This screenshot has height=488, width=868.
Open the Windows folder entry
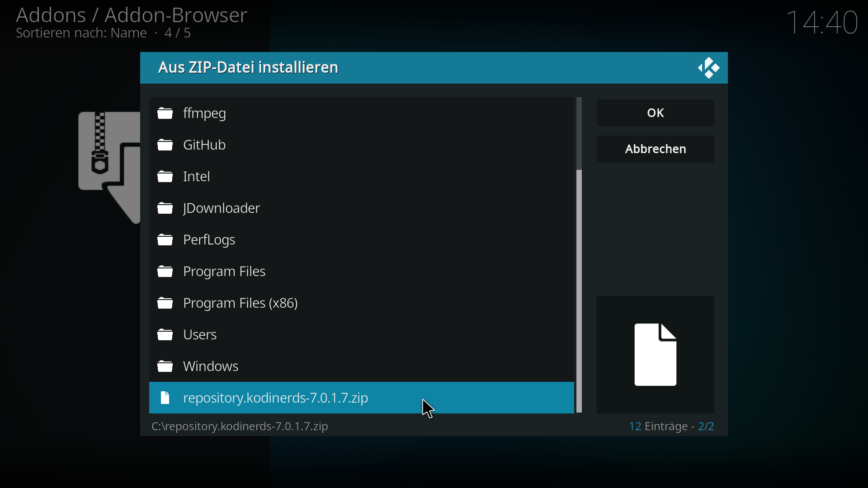(362, 366)
